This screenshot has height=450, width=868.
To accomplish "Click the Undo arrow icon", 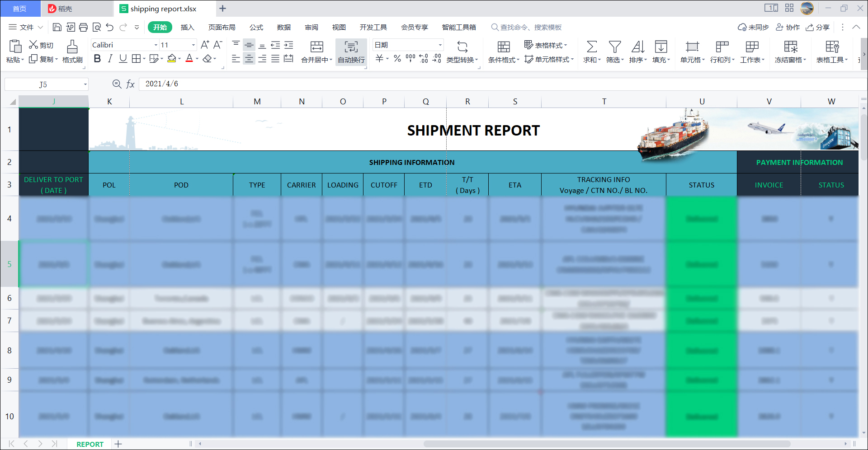I will [110, 27].
